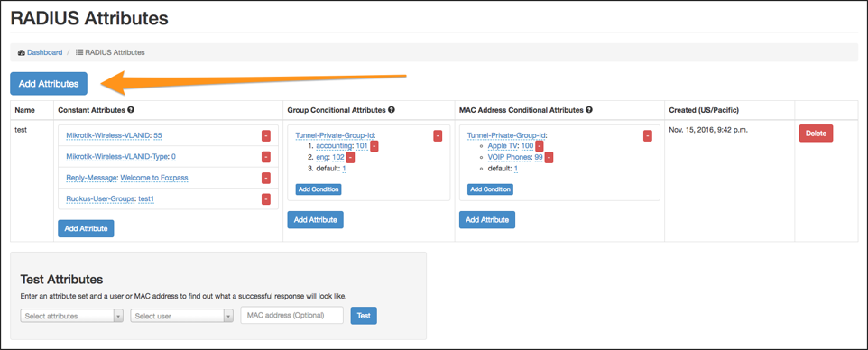Click the help icon beside MAC Address Conditional Attributes
The height and width of the screenshot is (350, 868).
[589, 110]
